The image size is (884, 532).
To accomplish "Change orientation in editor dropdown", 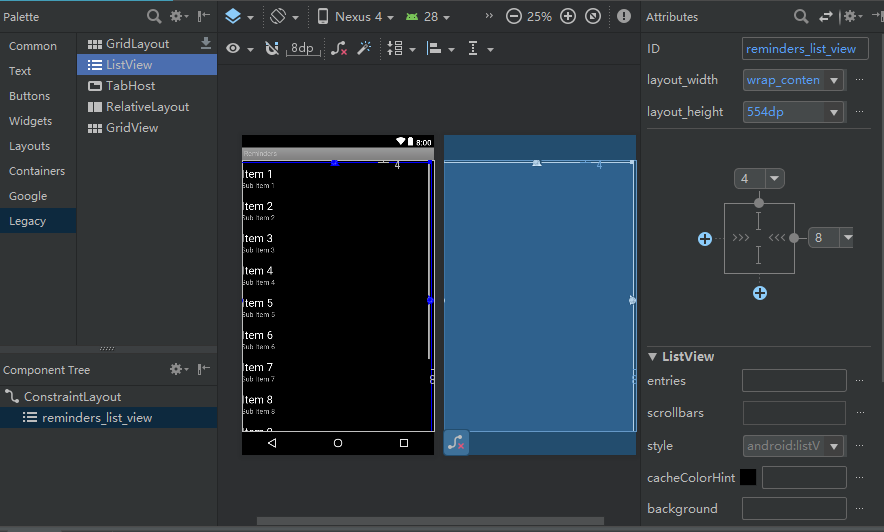I will [x=284, y=16].
